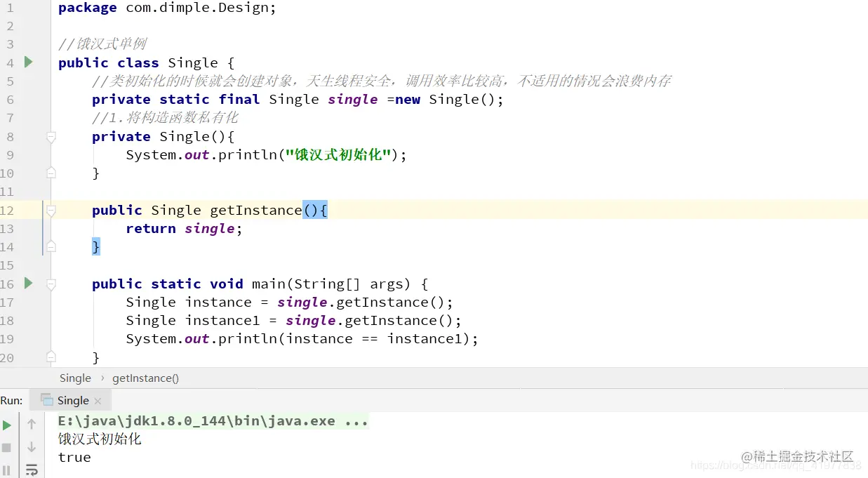Viewport: 868px width, 478px height.
Task: Click console output line '饿汉式初始化'
Action: coord(100,439)
